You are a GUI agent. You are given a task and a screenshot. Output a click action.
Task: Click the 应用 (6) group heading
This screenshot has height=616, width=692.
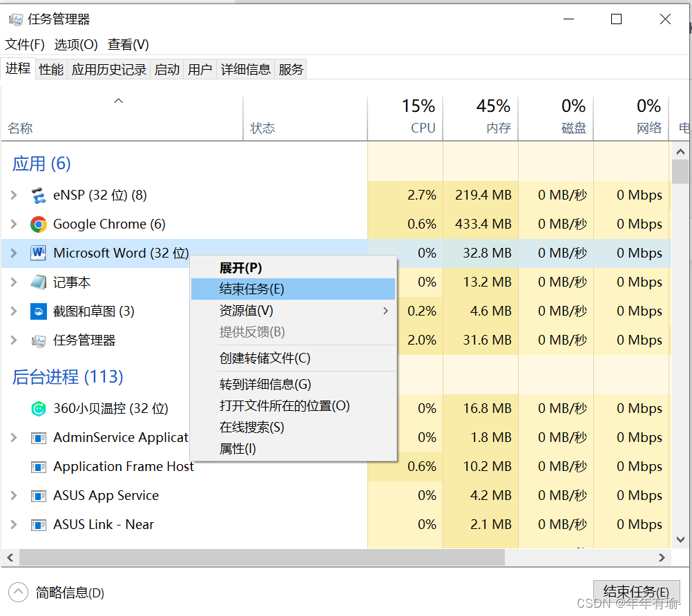click(x=41, y=164)
